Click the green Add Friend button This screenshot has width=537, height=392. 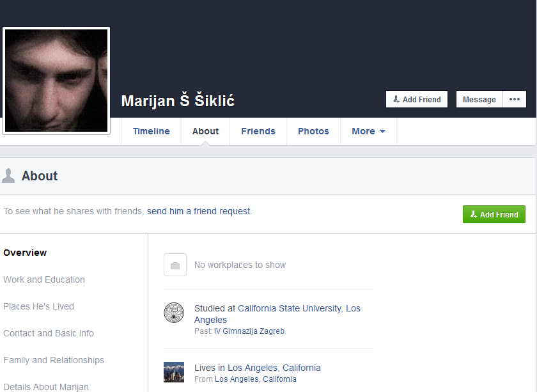[x=494, y=214]
